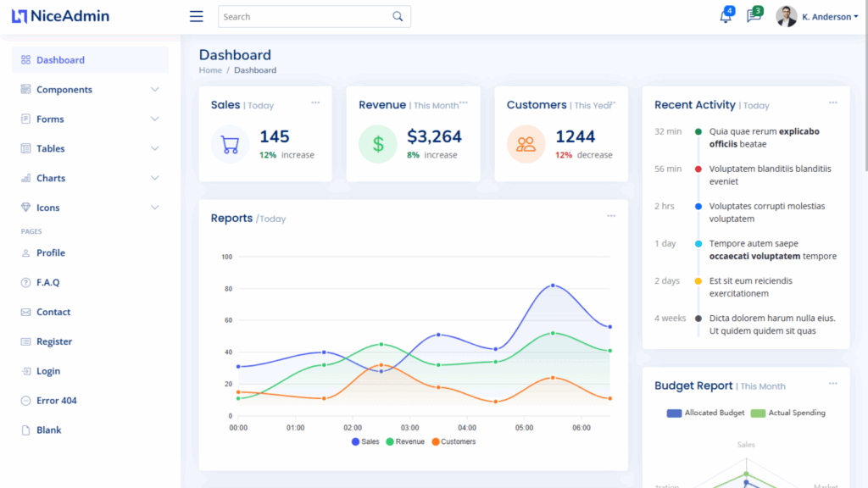
Task: Open the Register page
Action: tap(54, 341)
